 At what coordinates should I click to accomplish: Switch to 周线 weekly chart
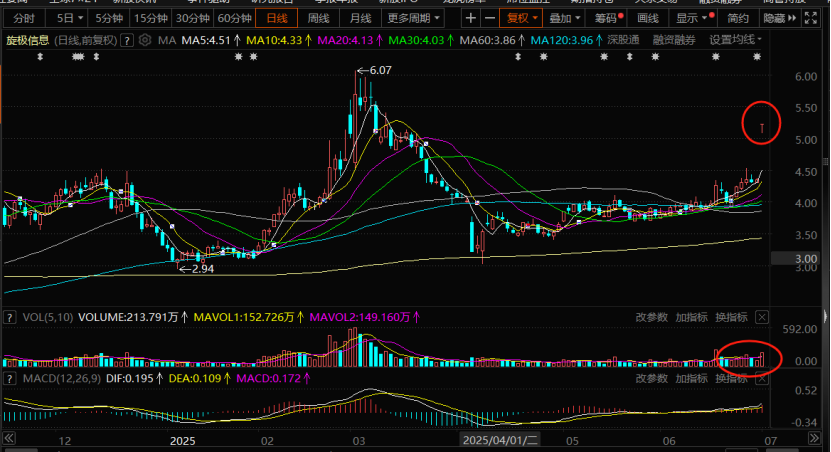click(x=319, y=19)
